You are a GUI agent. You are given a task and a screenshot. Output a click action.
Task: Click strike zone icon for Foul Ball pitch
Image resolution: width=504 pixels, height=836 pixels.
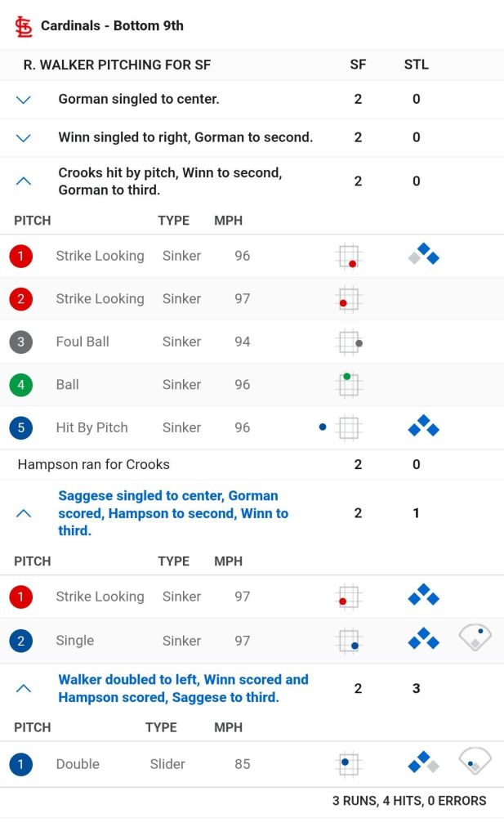(350, 342)
